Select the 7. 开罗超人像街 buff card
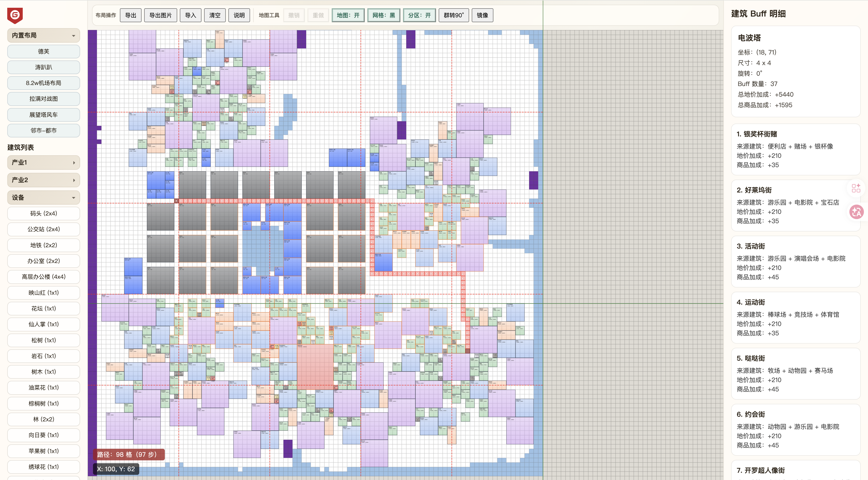868x480 pixels. [x=796, y=470]
